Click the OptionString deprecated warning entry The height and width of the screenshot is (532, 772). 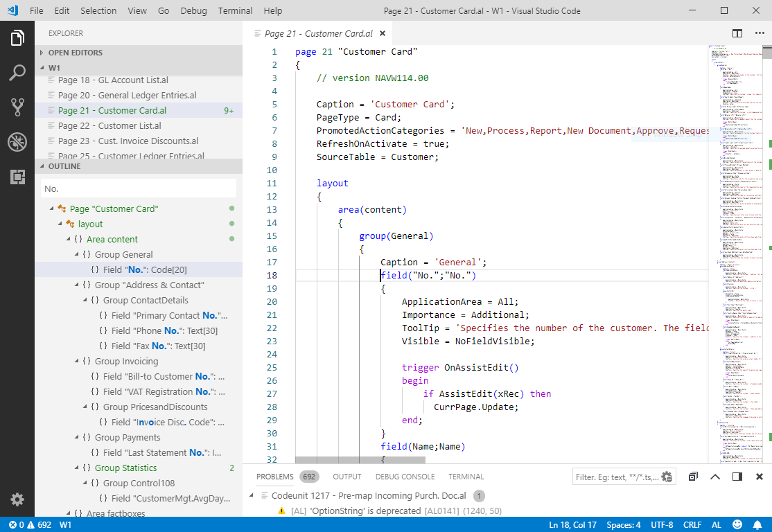pyautogui.click(x=390, y=511)
